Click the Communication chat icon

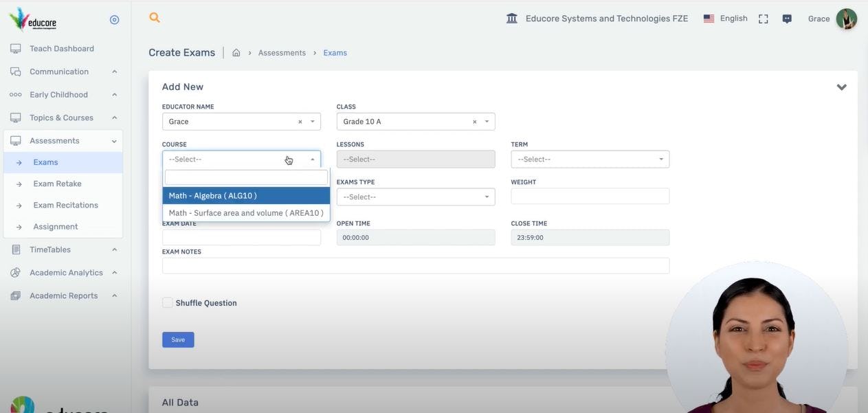click(15, 71)
